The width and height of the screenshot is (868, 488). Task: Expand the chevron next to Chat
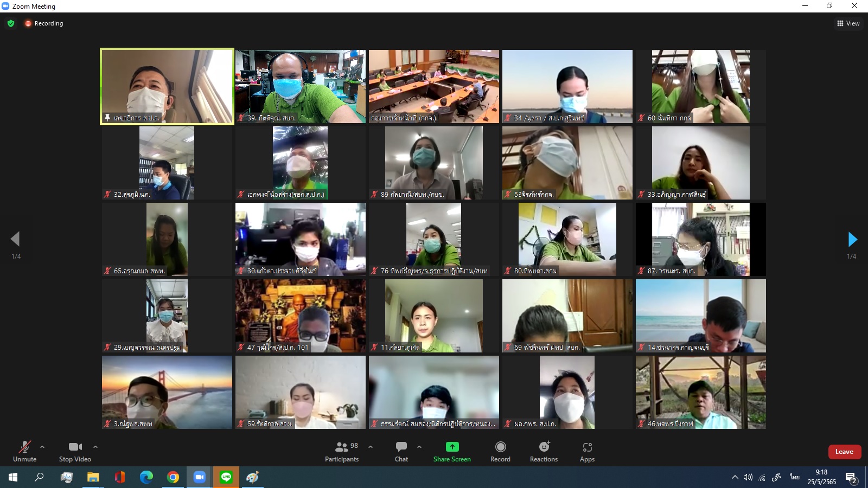pyautogui.click(x=419, y=447)
